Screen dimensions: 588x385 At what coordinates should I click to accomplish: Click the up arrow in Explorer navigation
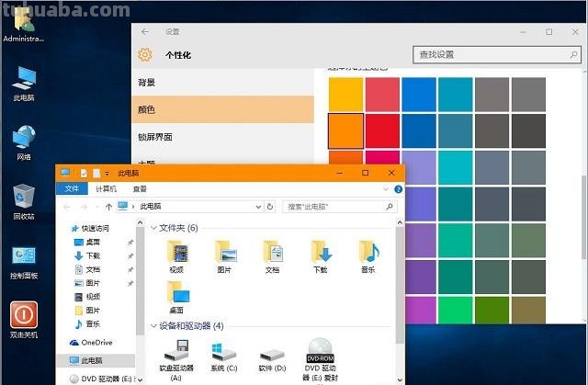[x=108, y=207]
